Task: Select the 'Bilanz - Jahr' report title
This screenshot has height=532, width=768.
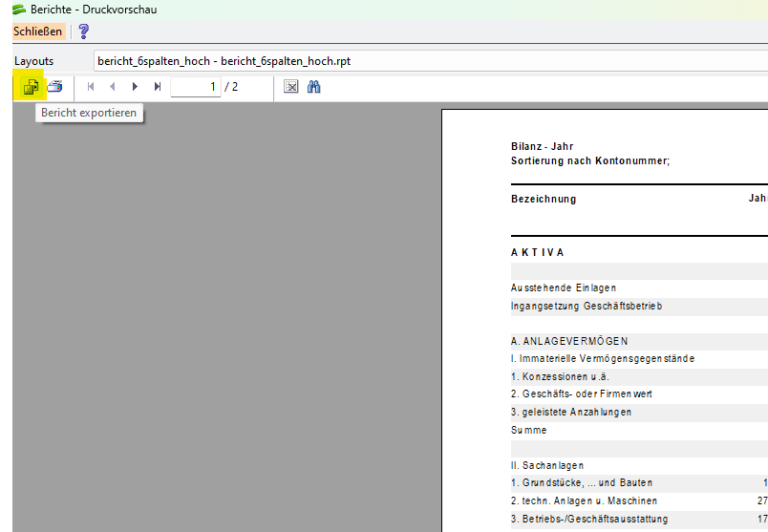Action: click(x=542, y=147)
